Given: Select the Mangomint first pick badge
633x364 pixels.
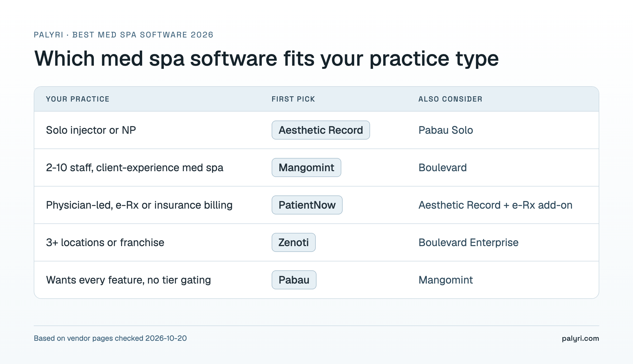Looking at the screenshot, I should pos(306,167).
